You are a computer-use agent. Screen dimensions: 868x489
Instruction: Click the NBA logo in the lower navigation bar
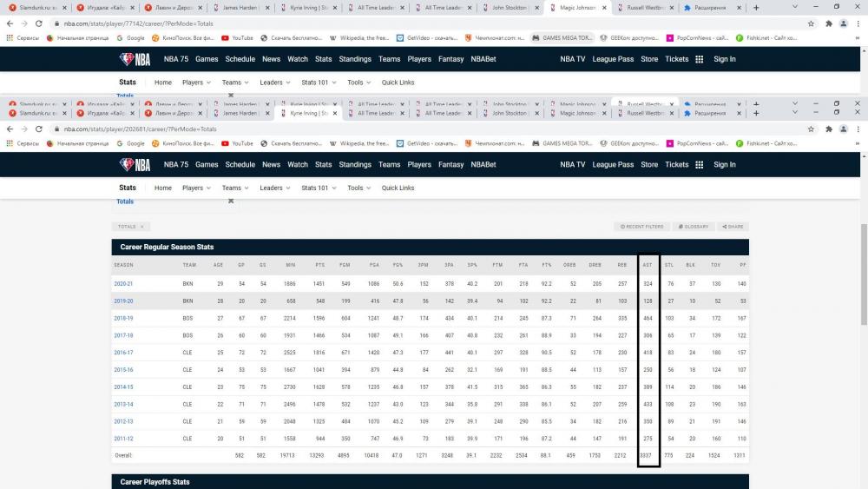[135, 164]
